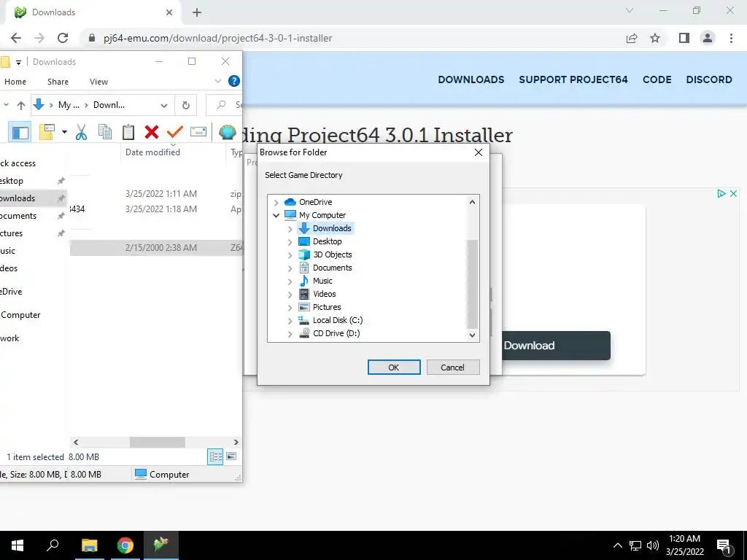
Task: Select Downloads folder in Browse dialog
Action: 332,228
